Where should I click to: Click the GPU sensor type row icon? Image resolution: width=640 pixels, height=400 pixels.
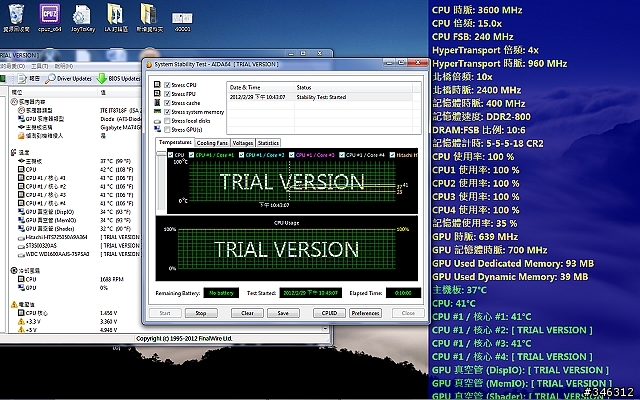click(21, 119)
